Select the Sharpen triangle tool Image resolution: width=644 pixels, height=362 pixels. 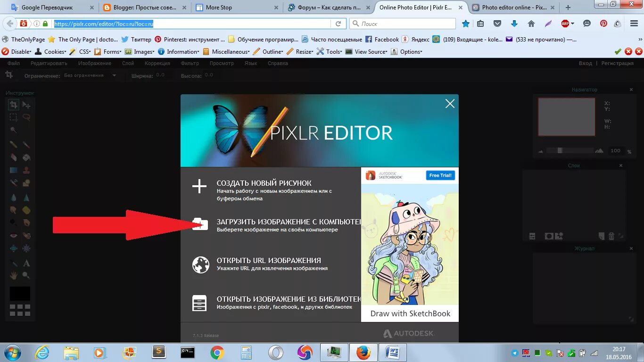[27, 197]
